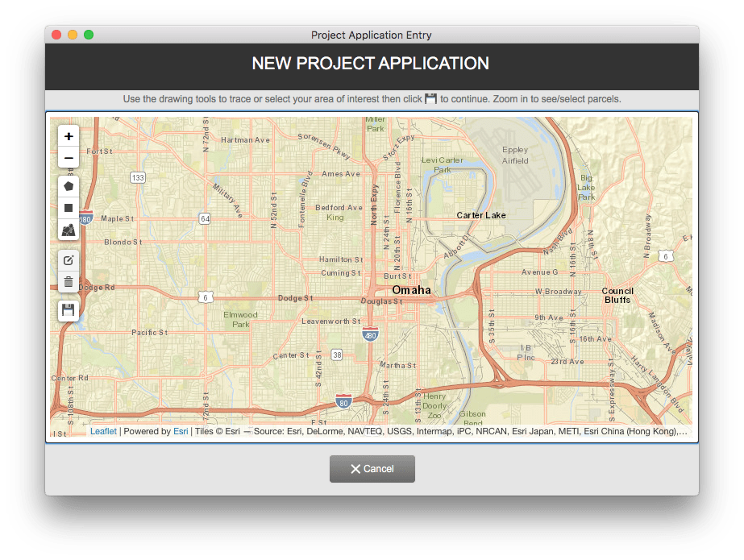Click Eppley Airfield on the map

pos(515,155)
